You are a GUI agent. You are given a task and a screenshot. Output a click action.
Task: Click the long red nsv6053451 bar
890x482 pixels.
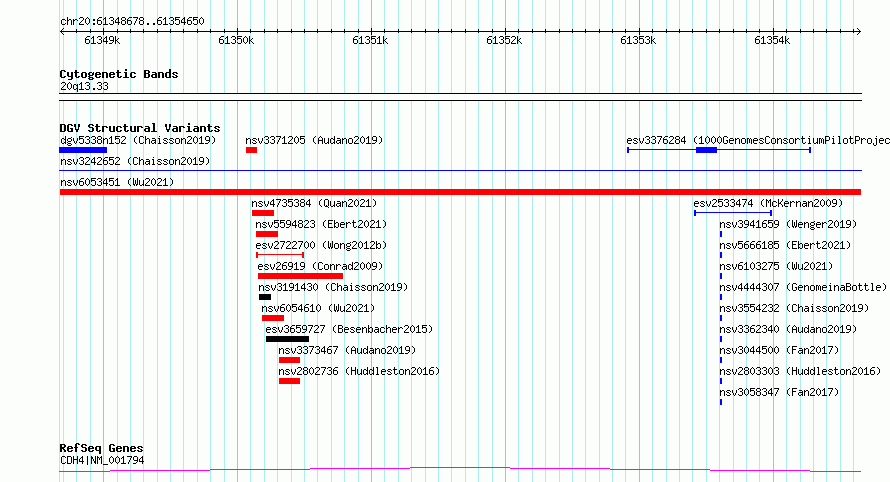click(460, 192)
